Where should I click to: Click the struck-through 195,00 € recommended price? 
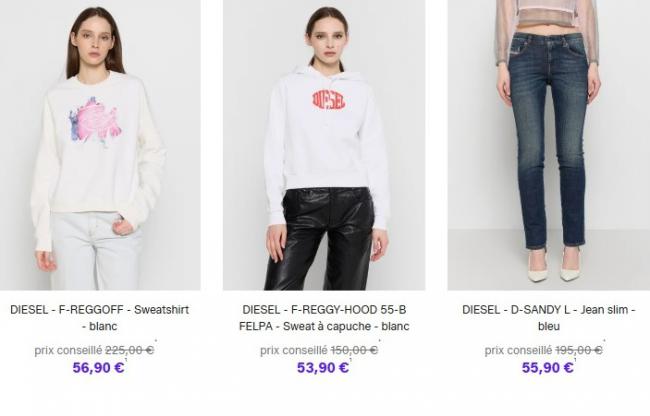pyautogui.click(x=579, y=351)
